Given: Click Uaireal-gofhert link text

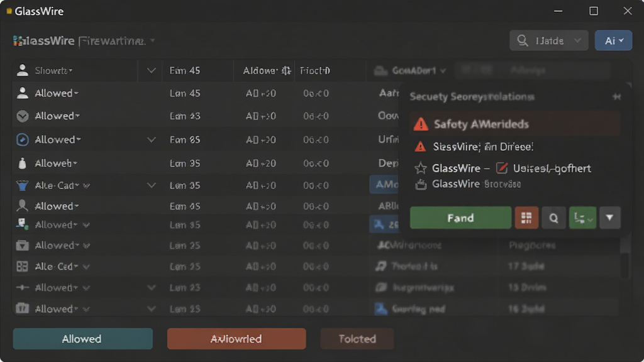Looking at the screenshot, I should pos(552,168).
